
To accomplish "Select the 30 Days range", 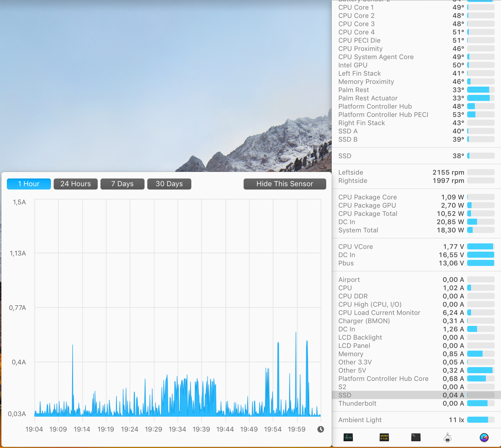I will click(169, 184).
